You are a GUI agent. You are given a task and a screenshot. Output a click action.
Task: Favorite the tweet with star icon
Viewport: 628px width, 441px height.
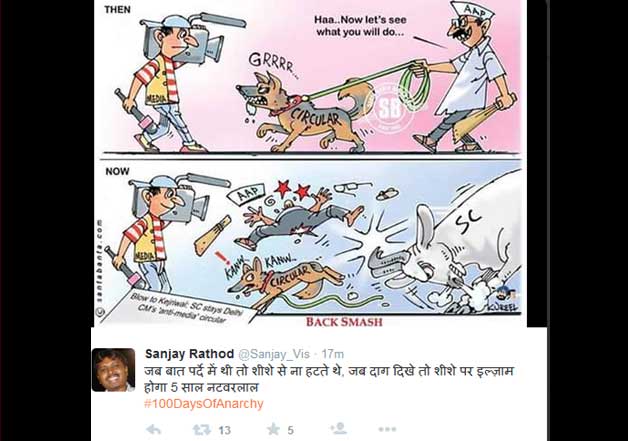pos(273,429)
